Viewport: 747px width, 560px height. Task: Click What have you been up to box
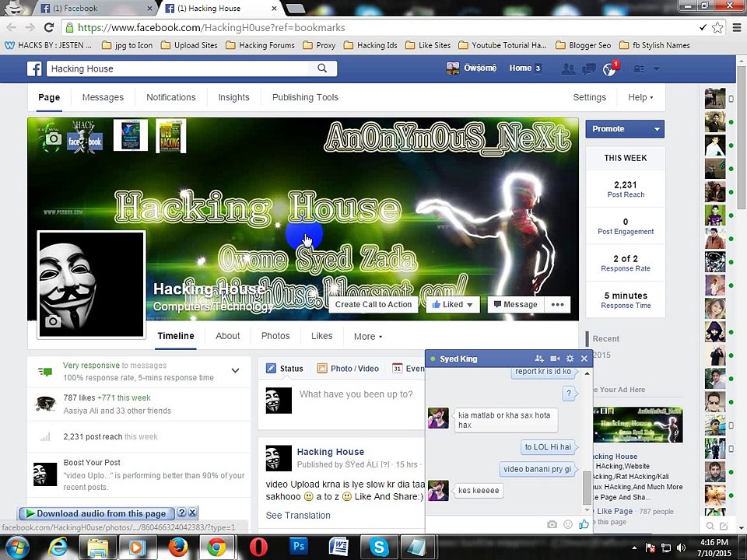(356, 394)
